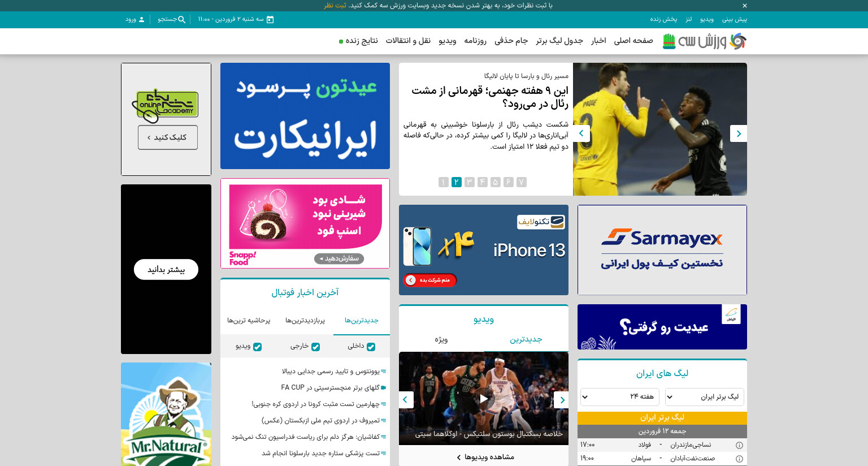Open the Mr.Natural advertisement
The image size is (868, 466).
pos(166,414)
